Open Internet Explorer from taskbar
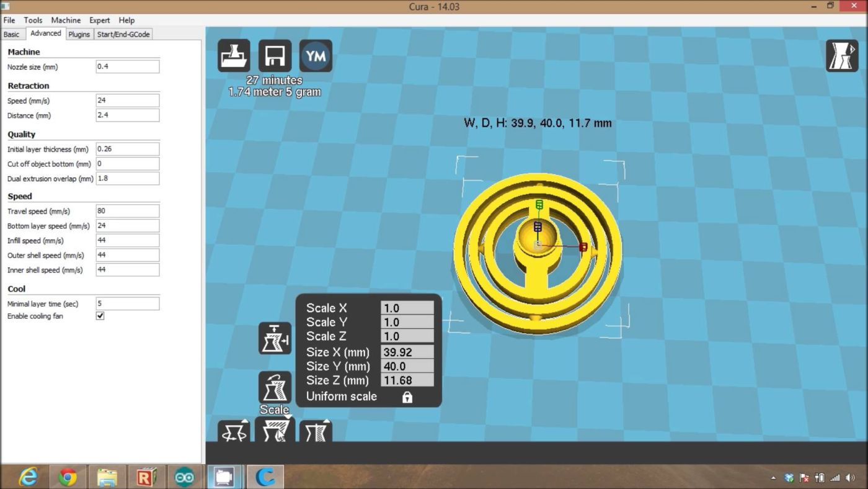 (28, 477)
